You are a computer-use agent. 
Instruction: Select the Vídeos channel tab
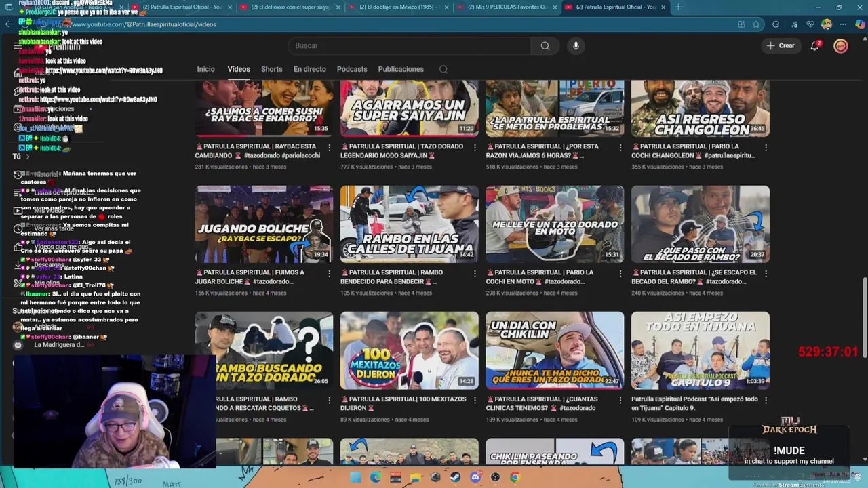(x=239, y=69)
